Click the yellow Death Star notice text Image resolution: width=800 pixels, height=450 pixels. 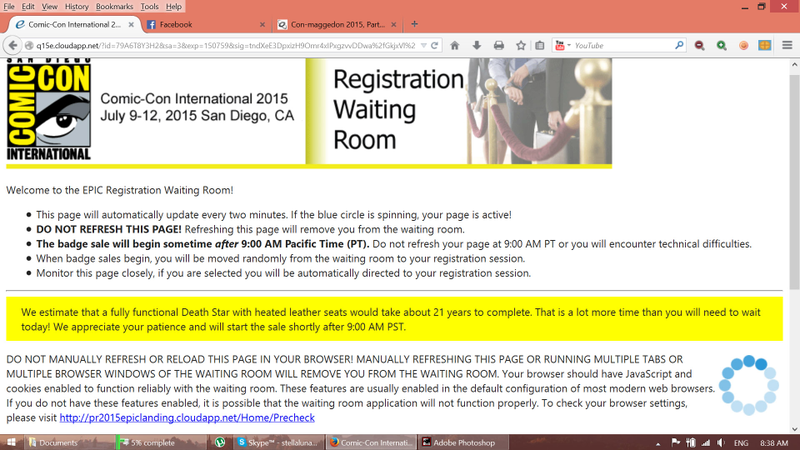391,319
